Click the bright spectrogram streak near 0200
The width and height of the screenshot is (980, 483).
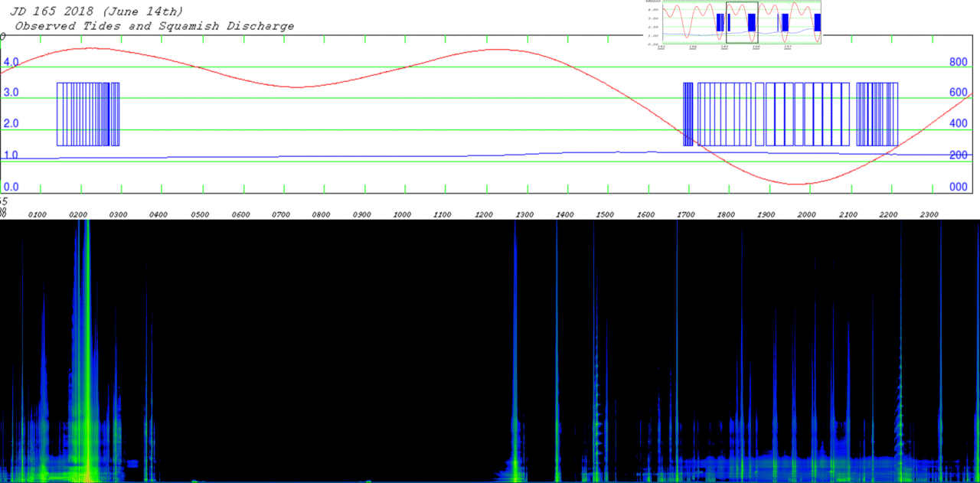tap(87, 351)
